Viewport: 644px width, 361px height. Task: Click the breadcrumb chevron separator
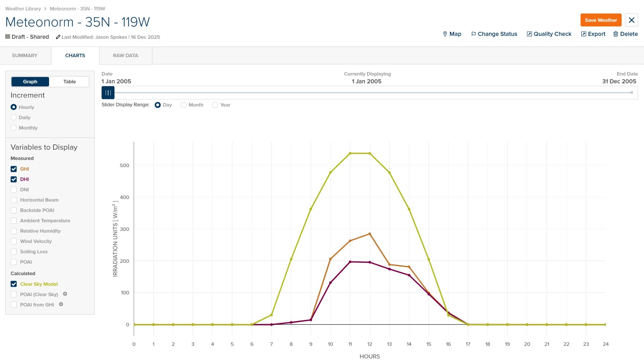pyautogui.click(x=45, y=9)
